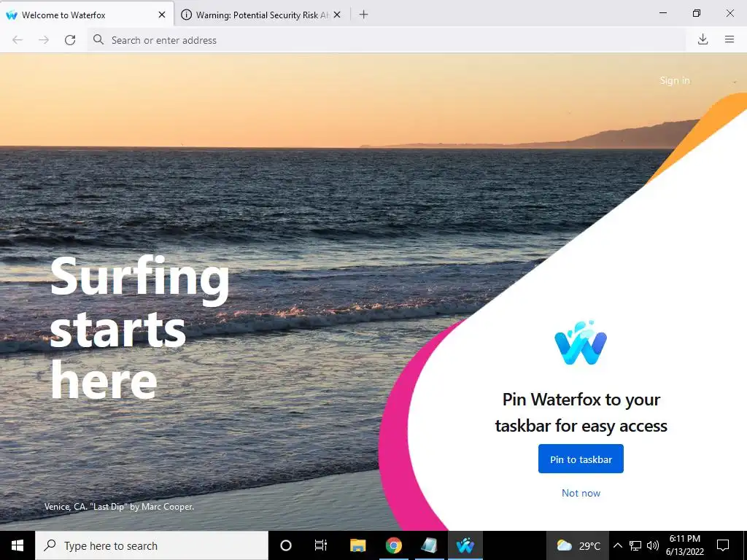Go back with the back arrow
The image size is (747, 560).
tap(18, 40)
